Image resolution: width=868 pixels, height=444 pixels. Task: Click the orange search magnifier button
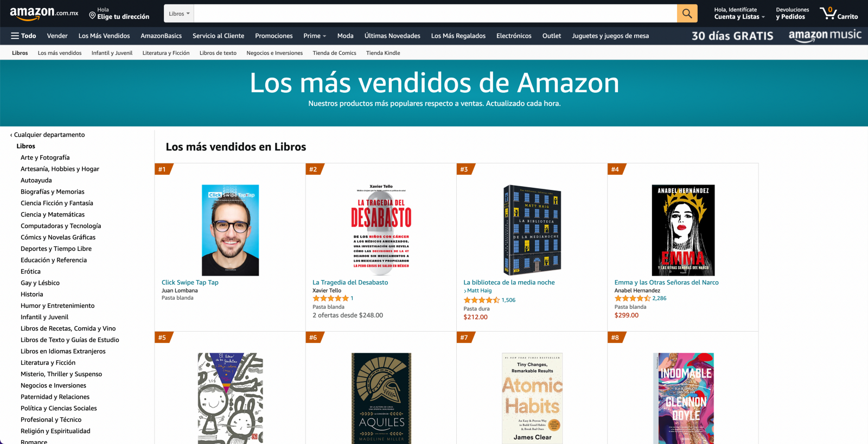tap(687, 14)
